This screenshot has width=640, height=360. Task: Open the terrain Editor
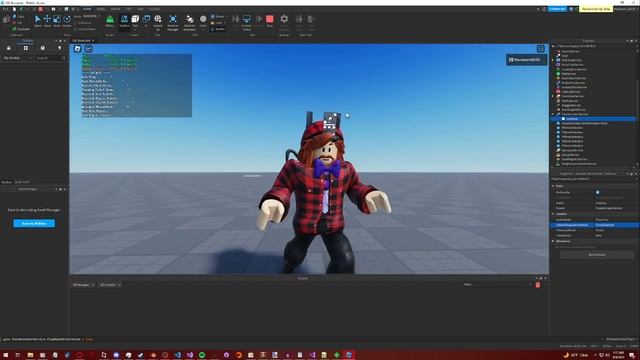tap(110, 21)
